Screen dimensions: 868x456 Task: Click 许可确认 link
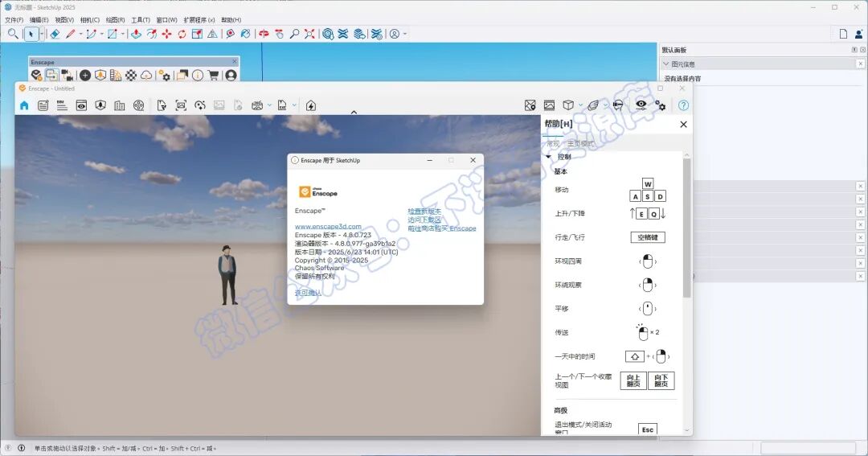[308, 293]
